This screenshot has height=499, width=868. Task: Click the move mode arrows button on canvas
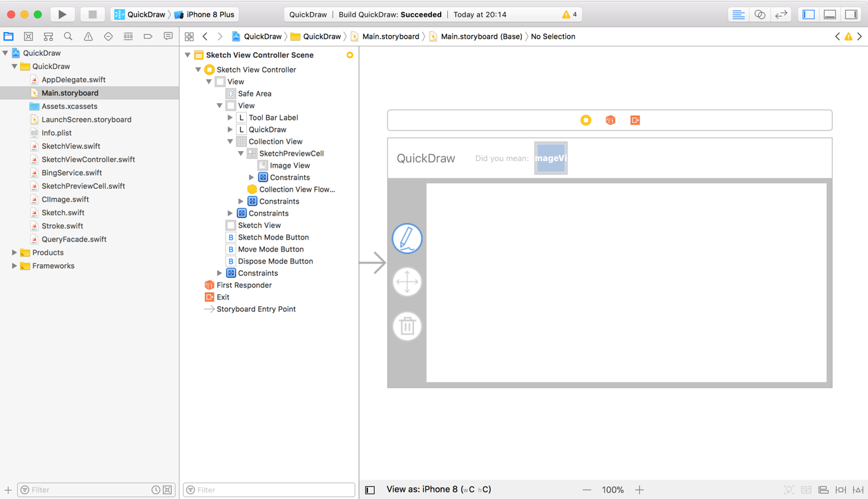(407, 282)
